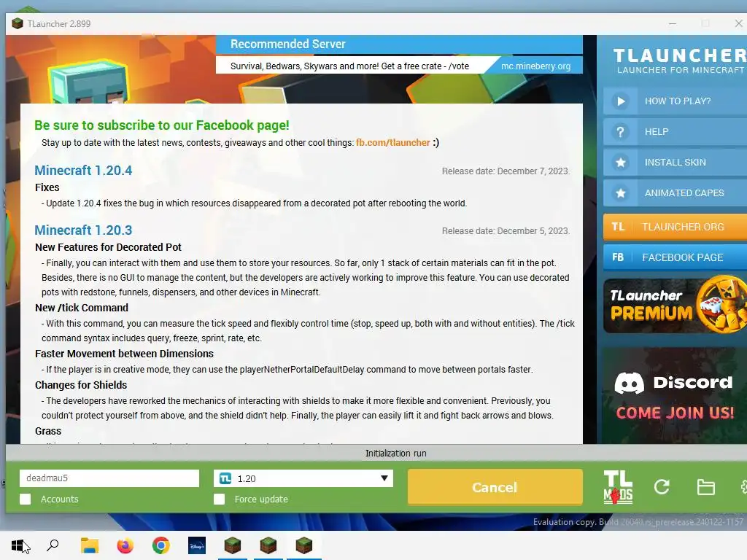The image size is (747, 560).
Task: Open the TLauncher PREMIUM banner
Action: [x=675, y=305]
